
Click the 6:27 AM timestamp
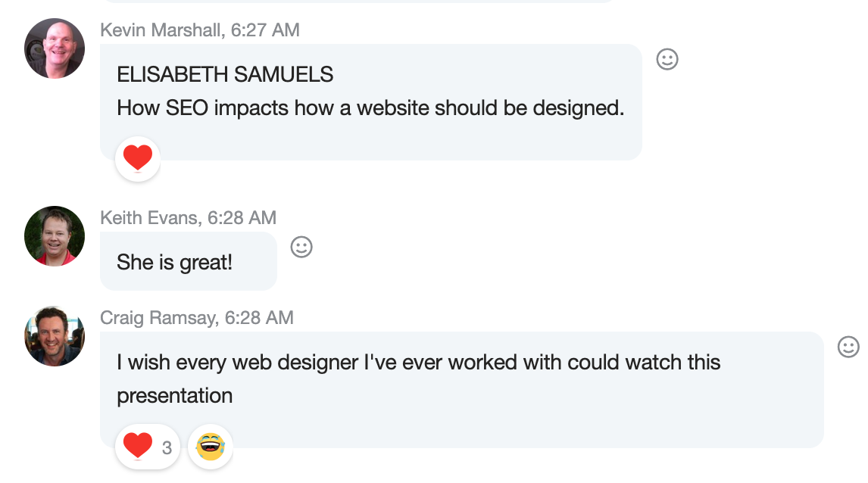265,30
